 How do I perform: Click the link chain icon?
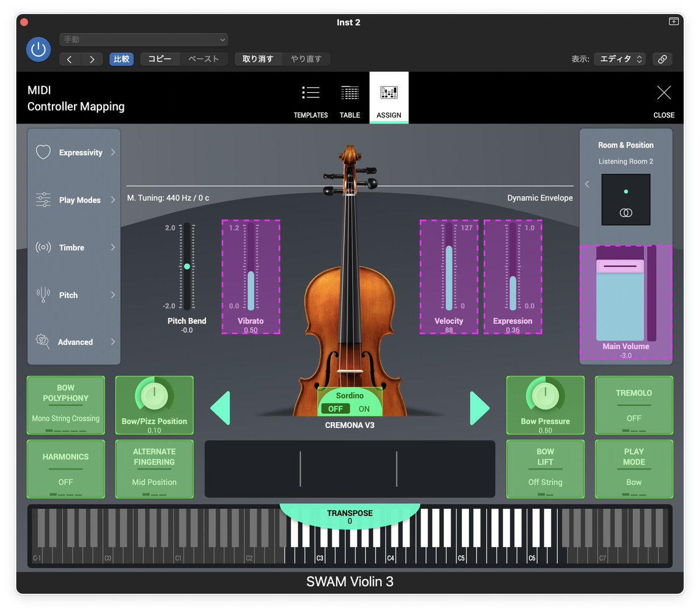pos(663,59)
